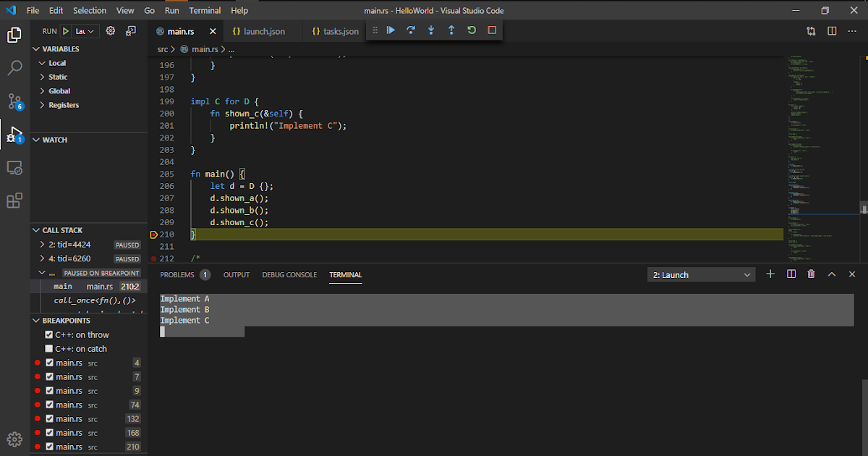Image resolution: width=868 pixels, height=456 pixels.
Task: Open the terminal launch configuration dropdown
Action: click(700, 274)
